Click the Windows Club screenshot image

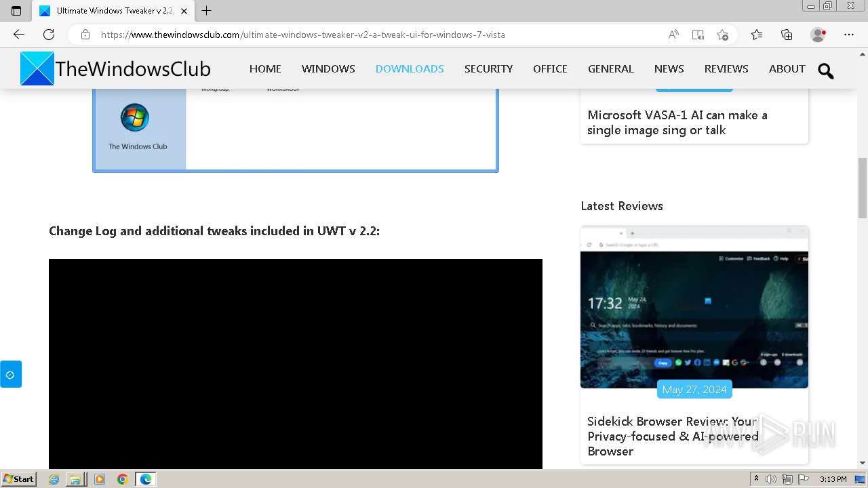click(296, 129)
